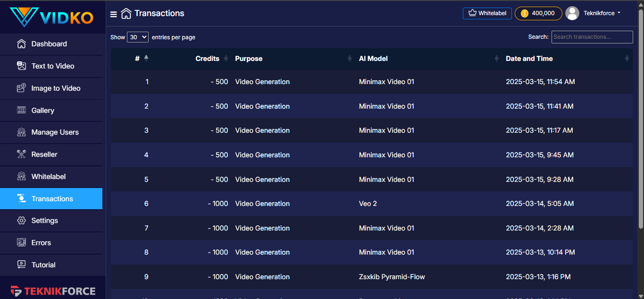Open the entries per page dropdown
This screenshot has height=299, width=644.
tap(138, 37)
